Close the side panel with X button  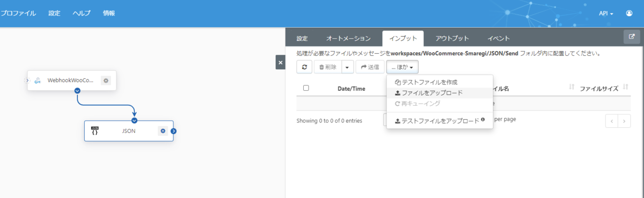tap(280, 62)
